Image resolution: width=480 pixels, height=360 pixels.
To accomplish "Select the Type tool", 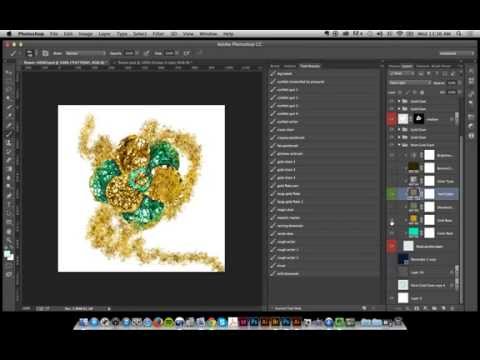I will [x=9, y=204].
